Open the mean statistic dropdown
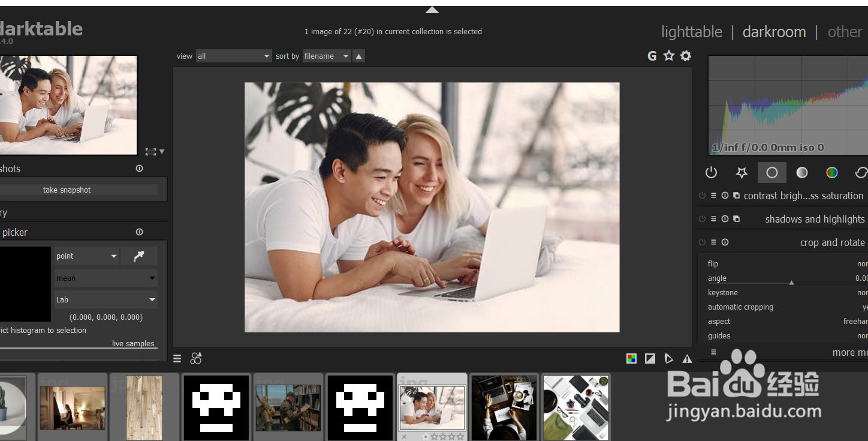 point(106,278)
